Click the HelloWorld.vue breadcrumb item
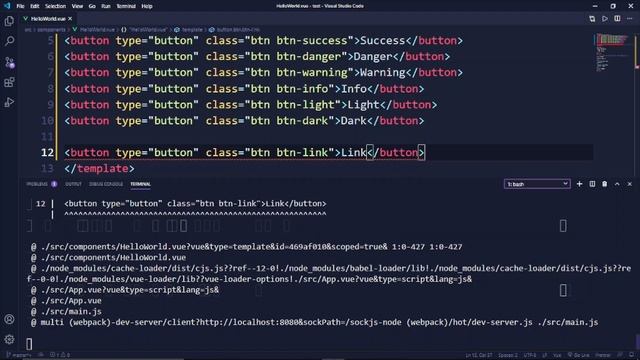Viewport: 640px width, 360px height. (93, 30)
